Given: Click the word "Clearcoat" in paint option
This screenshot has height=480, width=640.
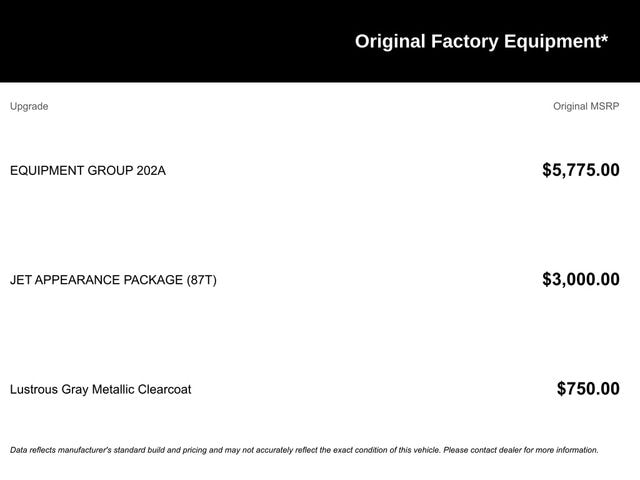Looking at the screenshot, I should coord(161,389).
